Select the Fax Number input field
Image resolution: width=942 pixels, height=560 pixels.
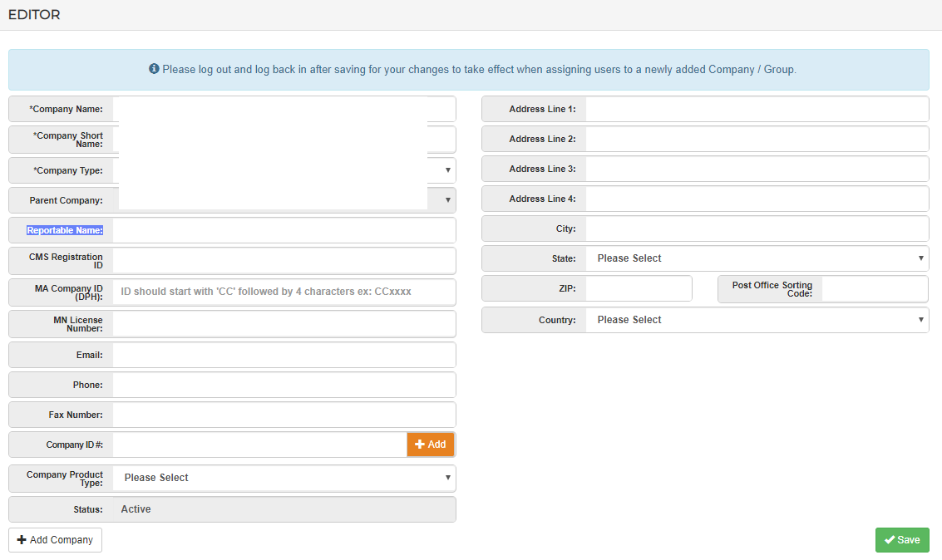pos(284,415)
